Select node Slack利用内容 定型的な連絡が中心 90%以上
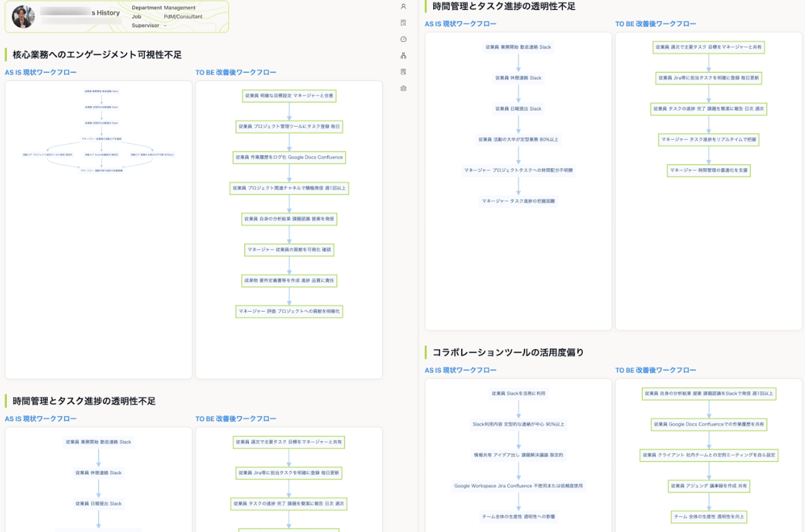Screen dimensions: 805x532 (x=518, y=425)
